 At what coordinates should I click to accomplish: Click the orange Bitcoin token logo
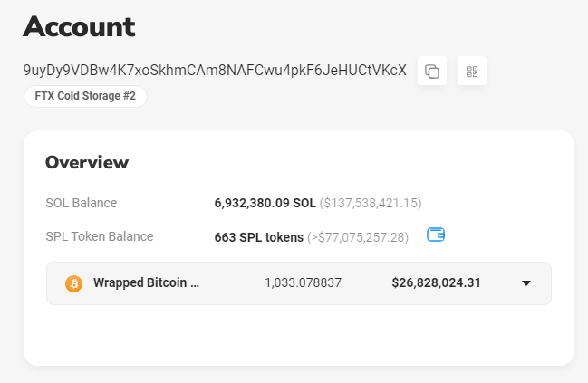tap(74, 283)
